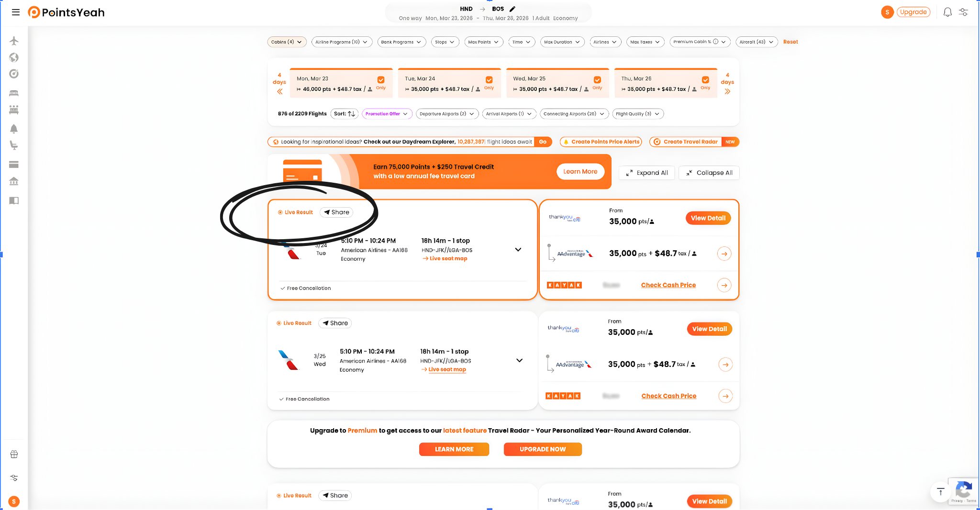
Task: Open the globe explorer sidebar icon
Action: 14,57
